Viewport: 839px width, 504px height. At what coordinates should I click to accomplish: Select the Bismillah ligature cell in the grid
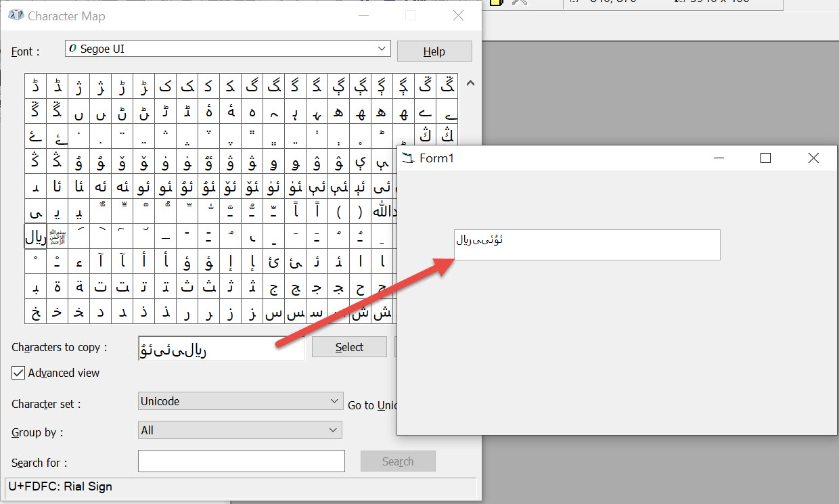click(x=58, y=237)
